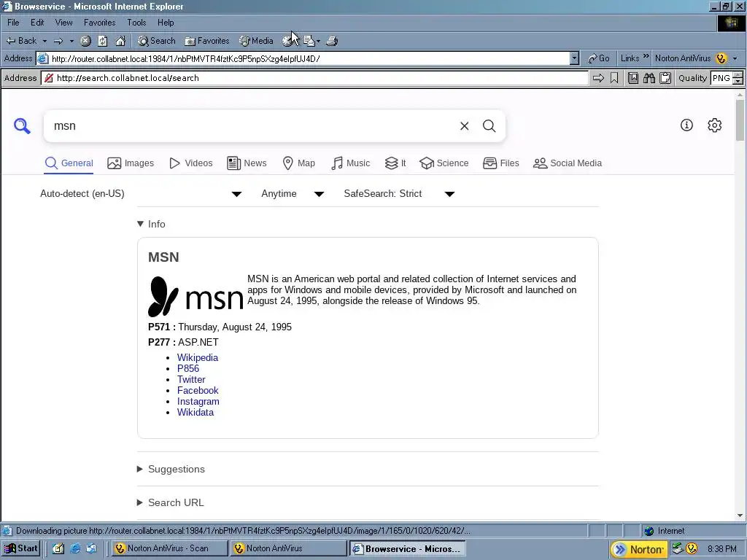Open the Favorites toolbar button
The width and height of the screenshot is (747, 560).
pos(207,41)
